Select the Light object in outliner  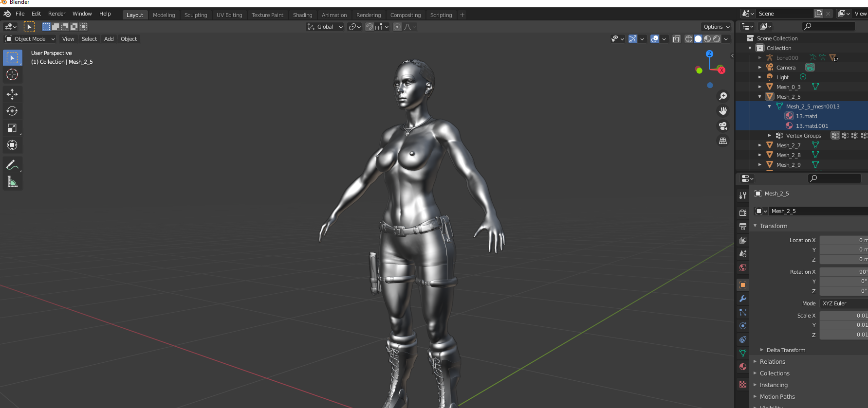coord(782,77)
